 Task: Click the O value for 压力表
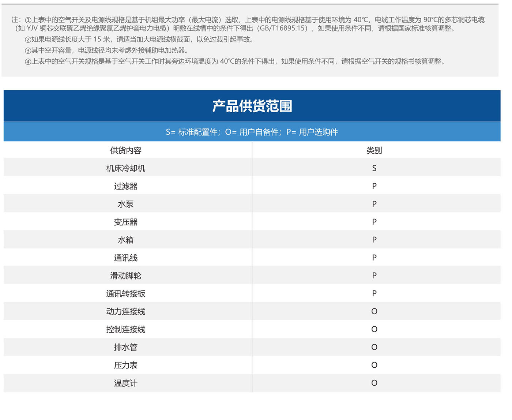[374, 365]
